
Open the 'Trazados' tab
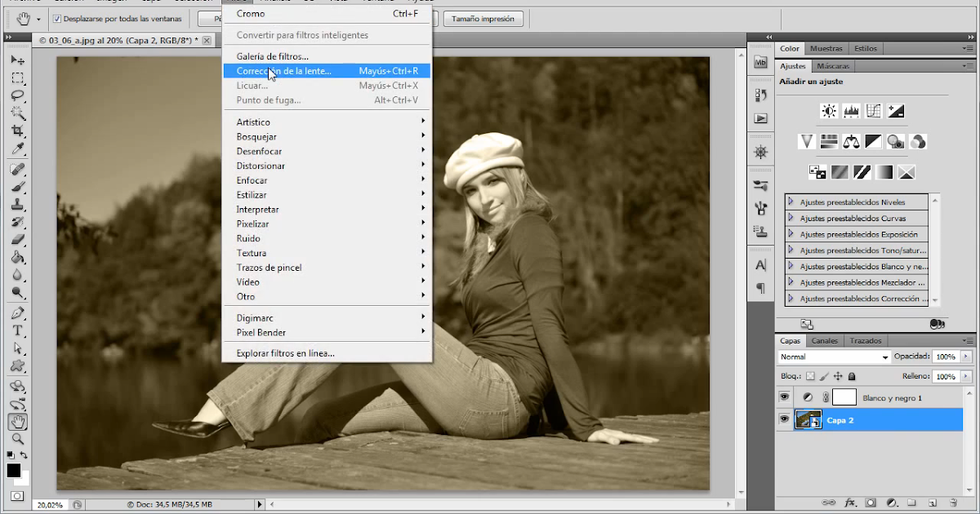866,341
